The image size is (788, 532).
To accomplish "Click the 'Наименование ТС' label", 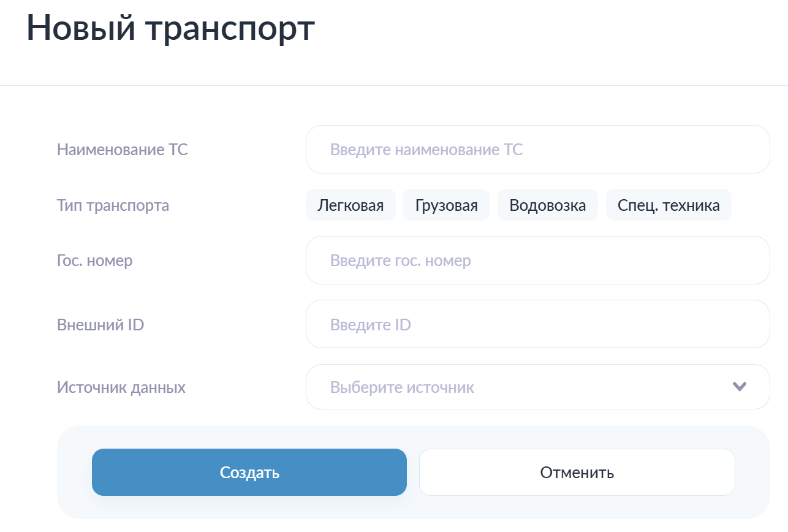I will click(x=123, y=150).
